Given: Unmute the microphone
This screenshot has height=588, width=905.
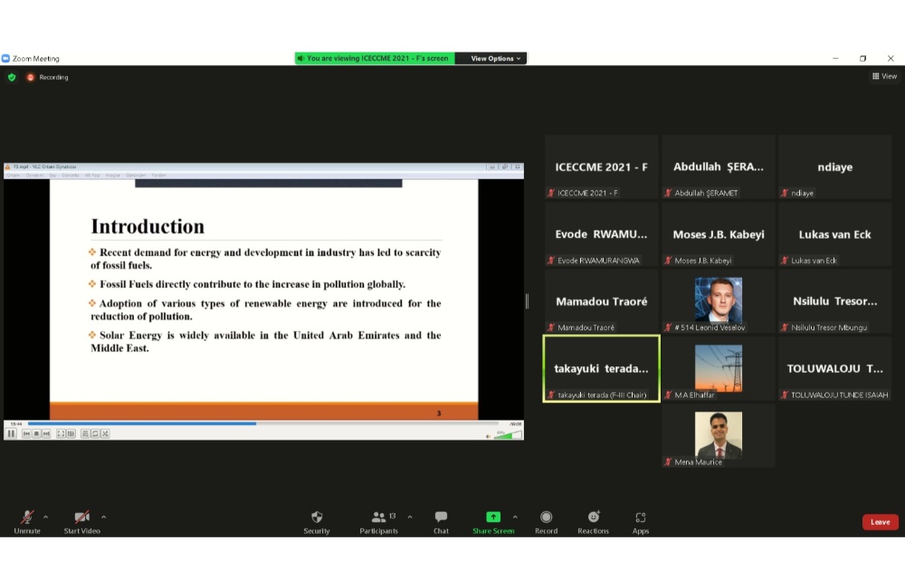Looking at the screenshot, I should pyautogui.click(x=27, y=517).
